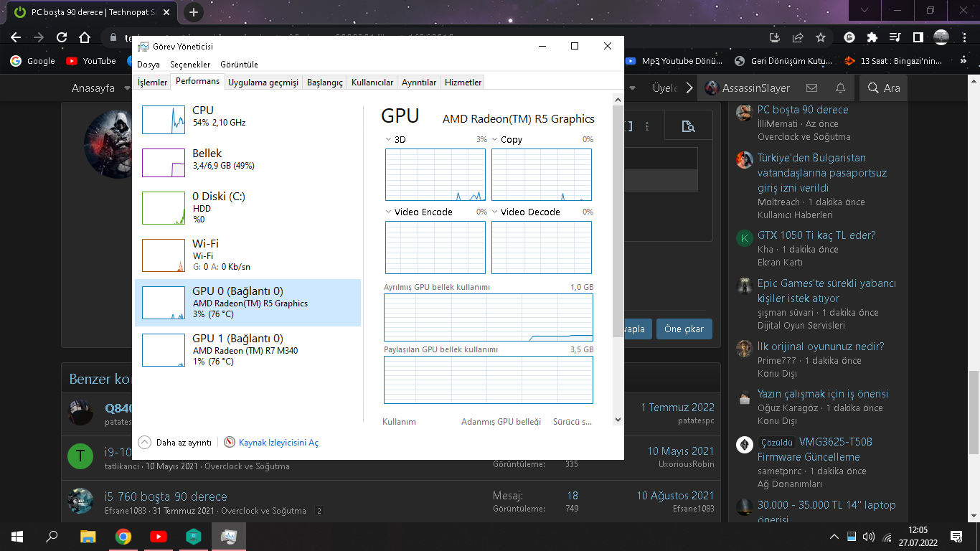Switch to the Ayrıntılar tab
Screen dimensions: 980x551
[x=419, y=83]
